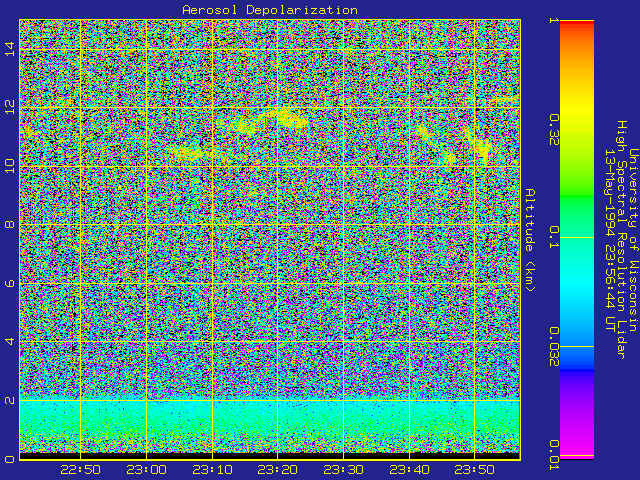Image resolution: width=640 pixels, height=480 pixels.
Task: Click the 23:10 time axis label
Action: pos(212,470)
